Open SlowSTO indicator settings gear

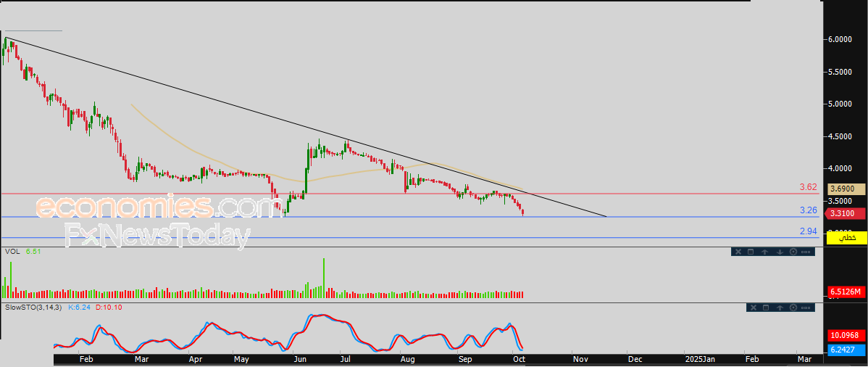coord(793,307)
